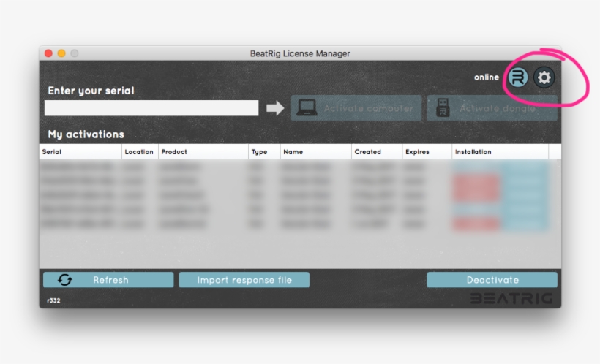Image resolution: width=600 pixels, height=364 pixels.
Task: Sort by Created column header
Action: (x=377, y=152)
